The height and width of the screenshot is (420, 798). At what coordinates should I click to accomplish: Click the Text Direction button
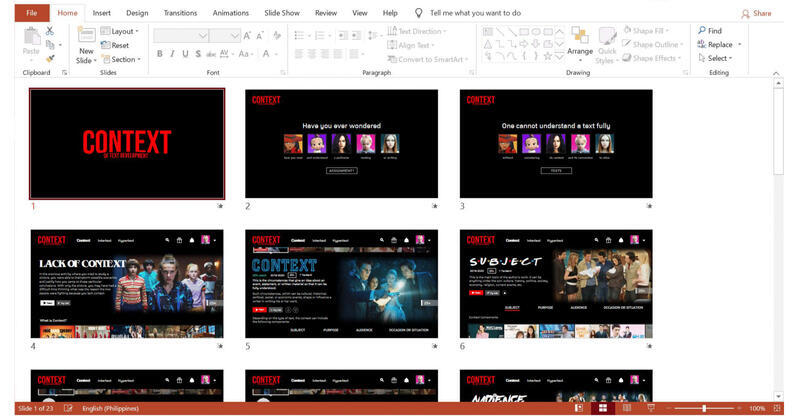[x=416, y=31]
